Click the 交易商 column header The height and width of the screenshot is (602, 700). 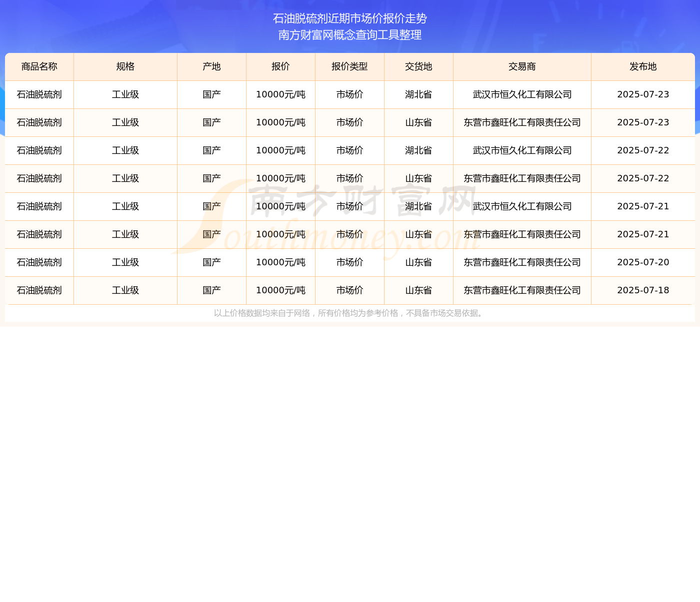click(x=522, y=66)
